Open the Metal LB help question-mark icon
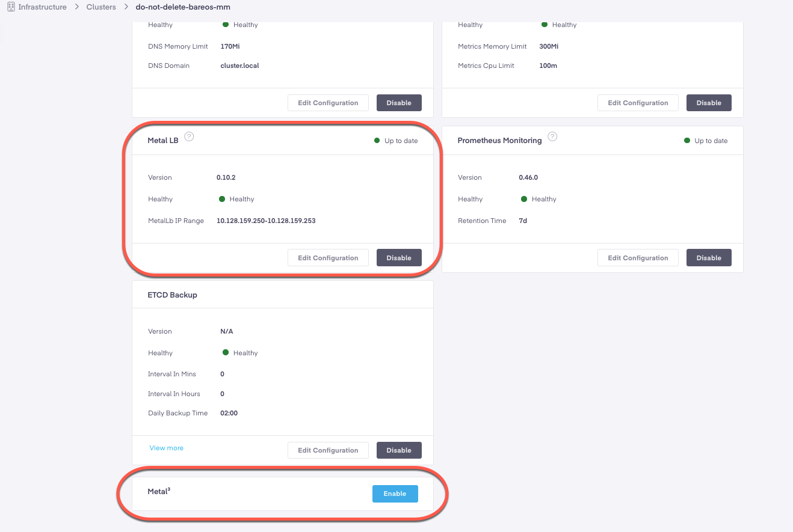This screenshot has width=793, height=532. [189, 136]
